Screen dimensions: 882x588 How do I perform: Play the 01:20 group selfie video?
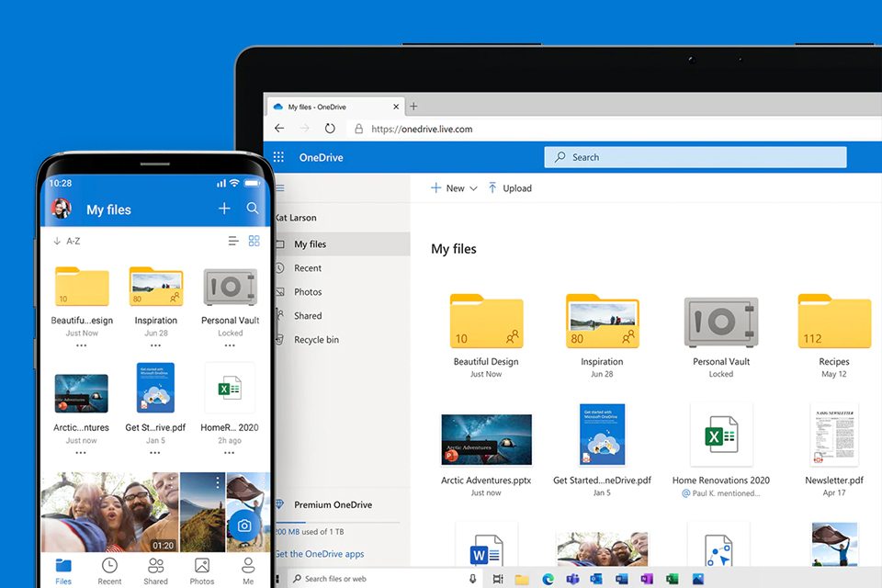coord(109,512)
